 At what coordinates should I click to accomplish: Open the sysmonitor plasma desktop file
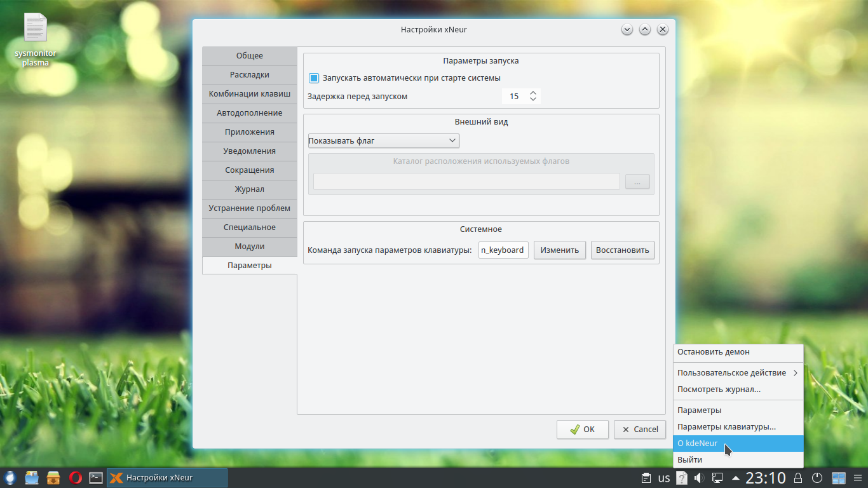36,39
